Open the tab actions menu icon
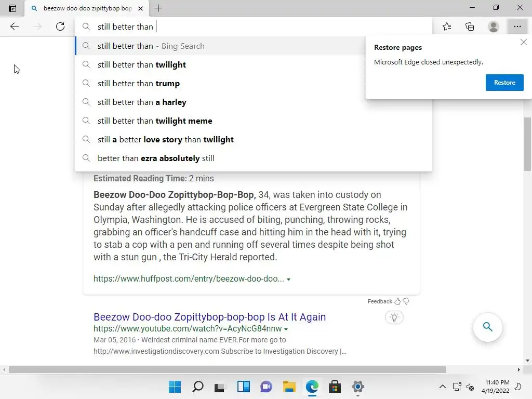The height and width of the screenshot is (399, 532). (x=12, y=8)
